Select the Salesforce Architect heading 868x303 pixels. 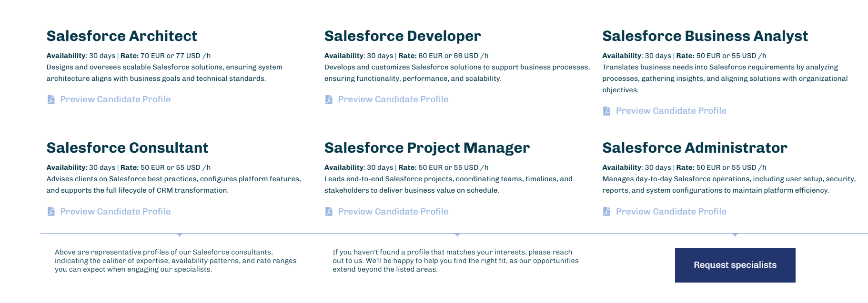[x=121, y=36]
